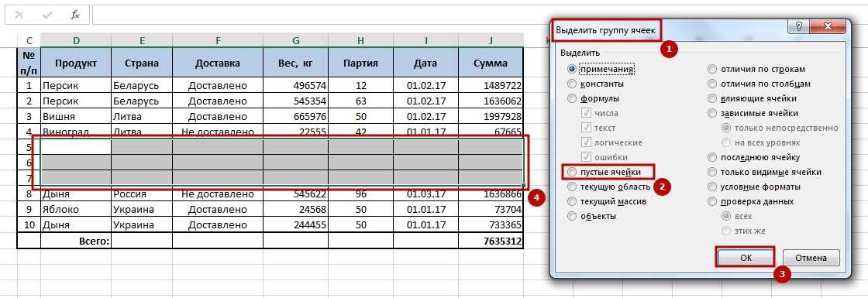The width and height of the screenshot is (868, 298).
Task: Select column G header
Action: (295, 40)
